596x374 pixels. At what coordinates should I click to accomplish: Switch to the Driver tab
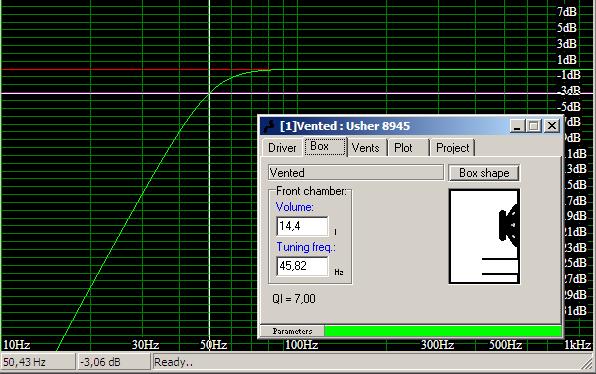pos(282,147)
